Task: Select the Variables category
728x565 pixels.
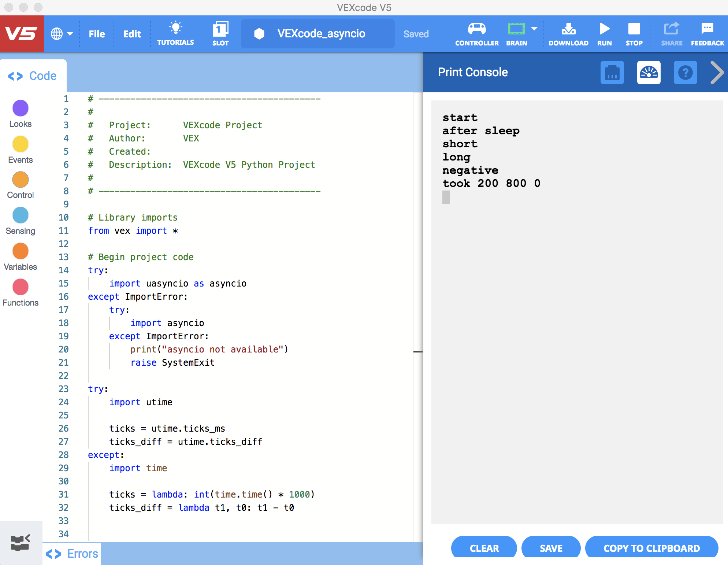Action: point(21,256)
